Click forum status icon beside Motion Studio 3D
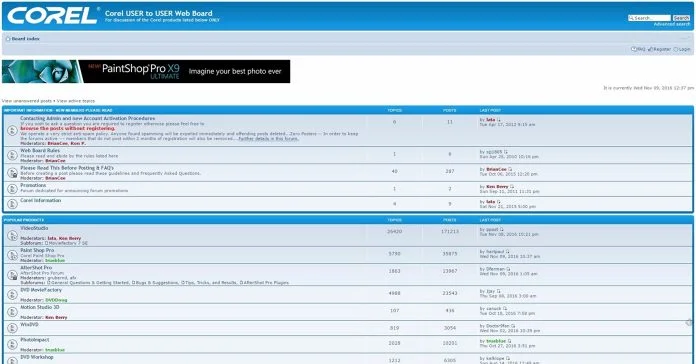Image resolution: width=696 pixels, height=364 pixels. [12, 312]
